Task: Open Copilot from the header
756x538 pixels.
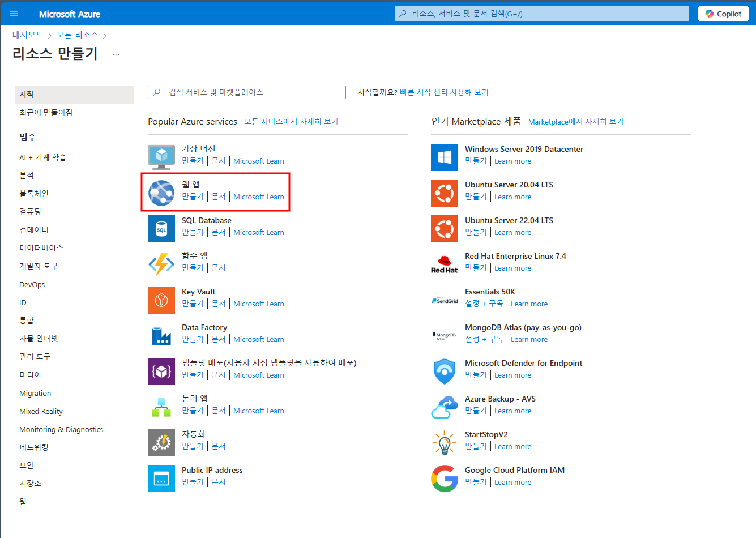Action: tap(724, 14)
